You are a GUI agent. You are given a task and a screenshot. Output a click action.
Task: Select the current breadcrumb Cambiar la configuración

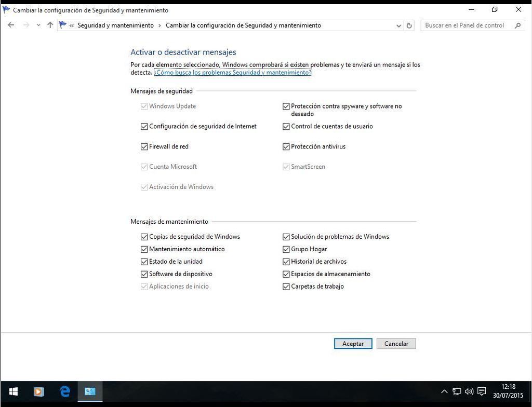(243, 25)
